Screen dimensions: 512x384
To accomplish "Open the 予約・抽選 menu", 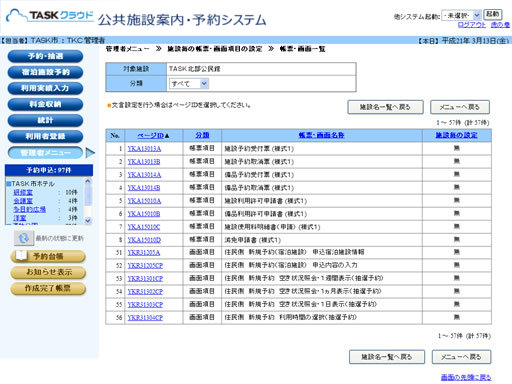I will pyautogui.click(x=45, y=56).
